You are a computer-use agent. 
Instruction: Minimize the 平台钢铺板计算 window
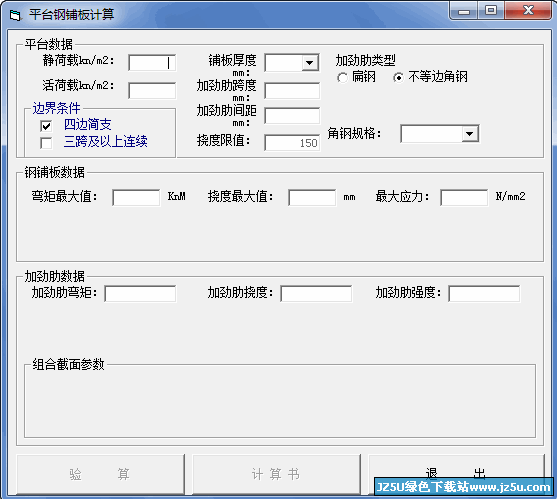pyautogui.click(x=464, y=11)
